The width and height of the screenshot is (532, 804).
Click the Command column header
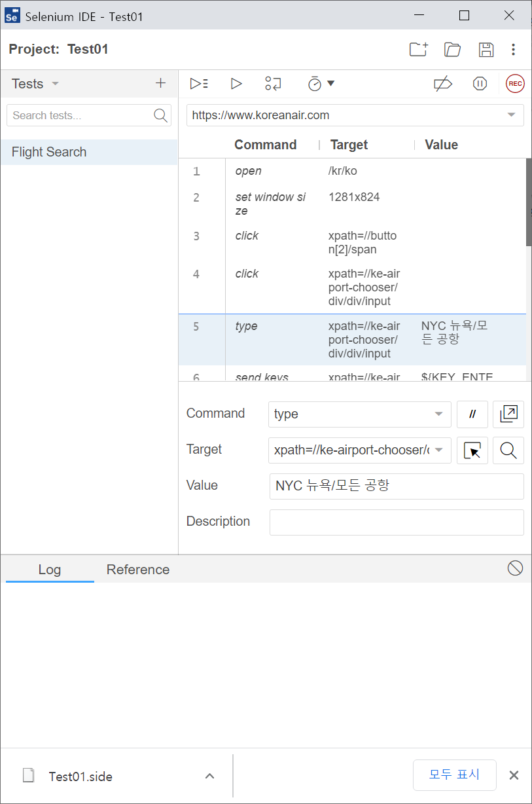(x=266, y=145)
